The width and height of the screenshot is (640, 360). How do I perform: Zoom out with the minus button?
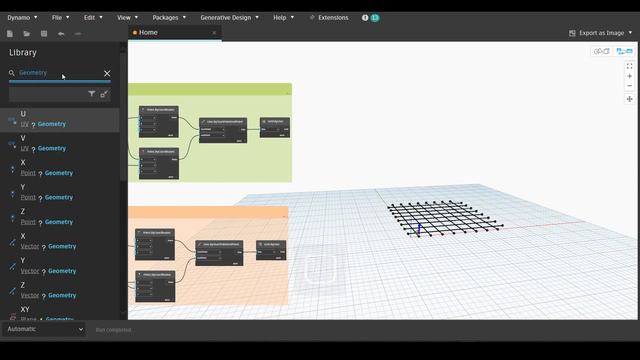[x=629, y=86]
